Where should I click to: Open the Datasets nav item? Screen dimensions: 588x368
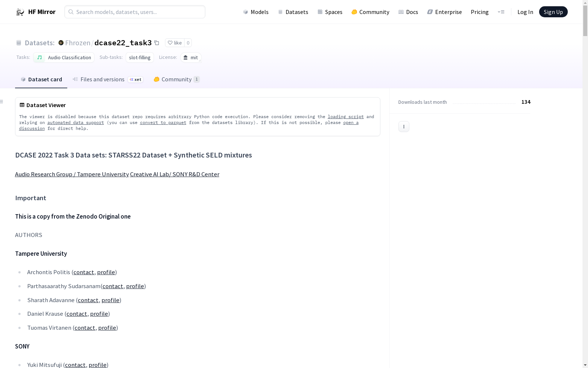click(x=293, y=12)
